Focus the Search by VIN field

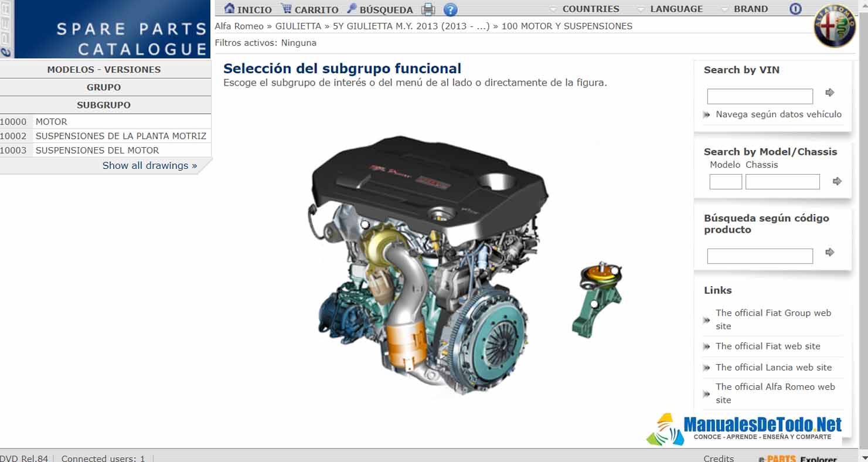click(x=760, y=96)
